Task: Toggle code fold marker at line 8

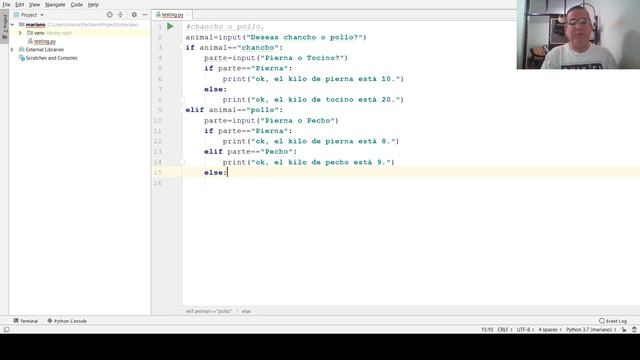Action: pos(182,100)
